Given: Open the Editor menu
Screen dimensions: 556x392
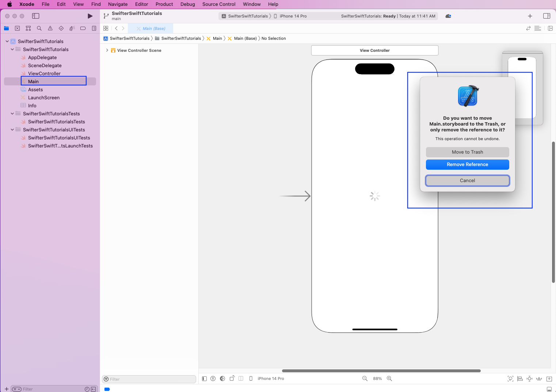Looking at the screenshot, I should pyautogui.click(x=141, y=4).
